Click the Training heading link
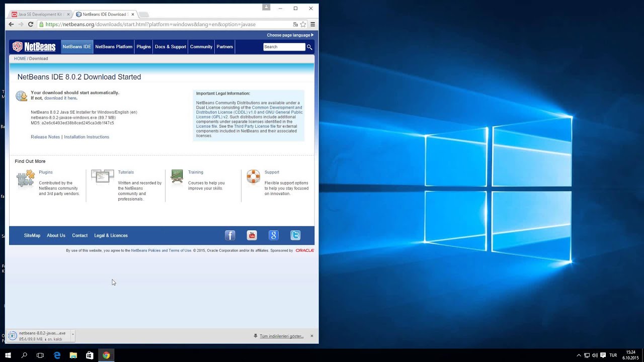This screenshot has width=644, height=362. click(196, 172)
